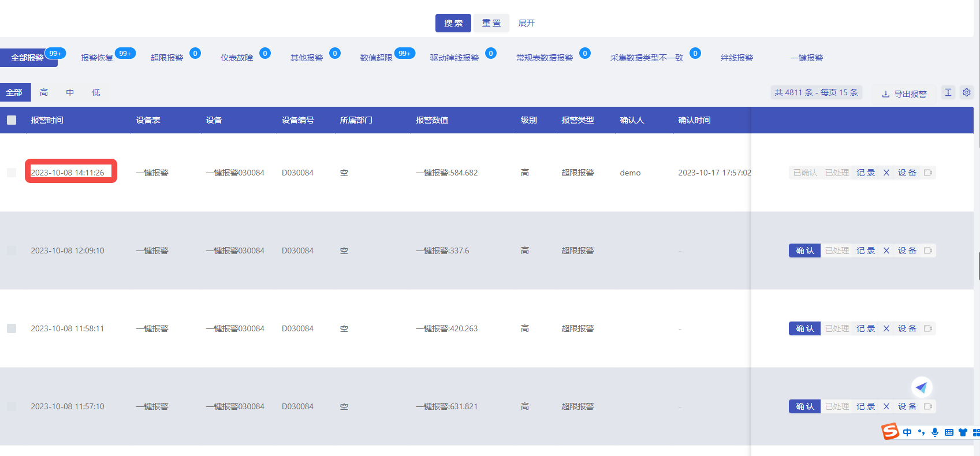Click the Sogou skin shirt icon
This screenshot has width=980, height=456.
[963, 432]
